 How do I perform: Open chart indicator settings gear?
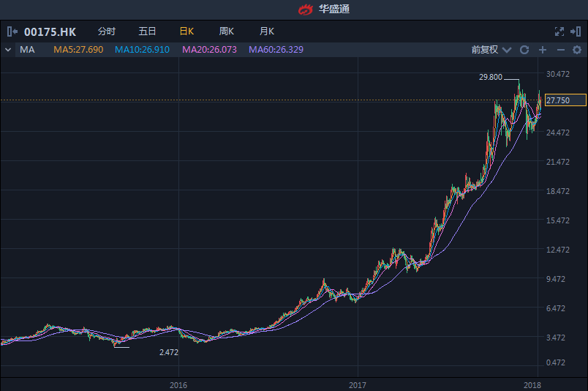point(578,50)
